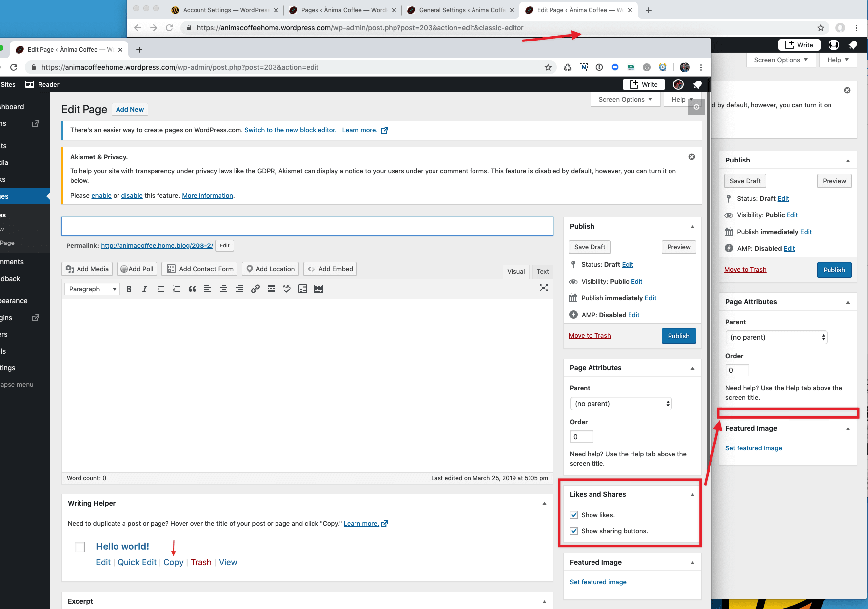Screen dimensions: 868x609
Task: Click Order field in front Page Attributes
Action: (x=582, y=437)
